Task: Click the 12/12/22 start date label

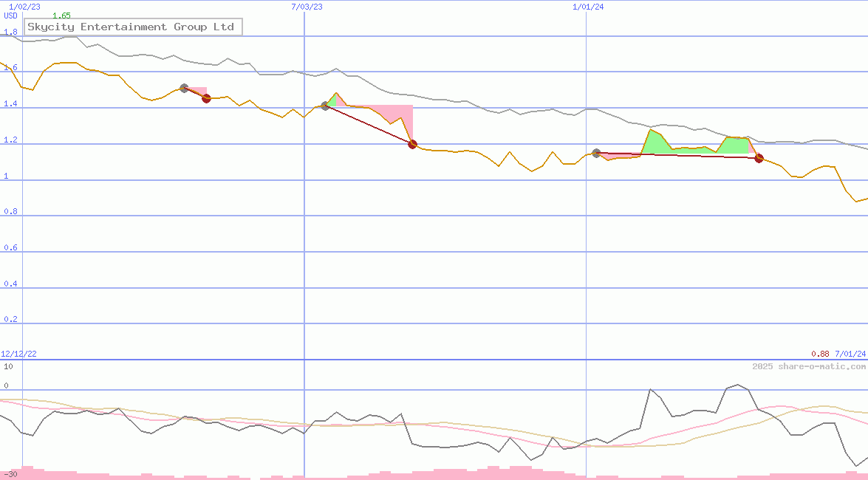Action: click(19, 354)
